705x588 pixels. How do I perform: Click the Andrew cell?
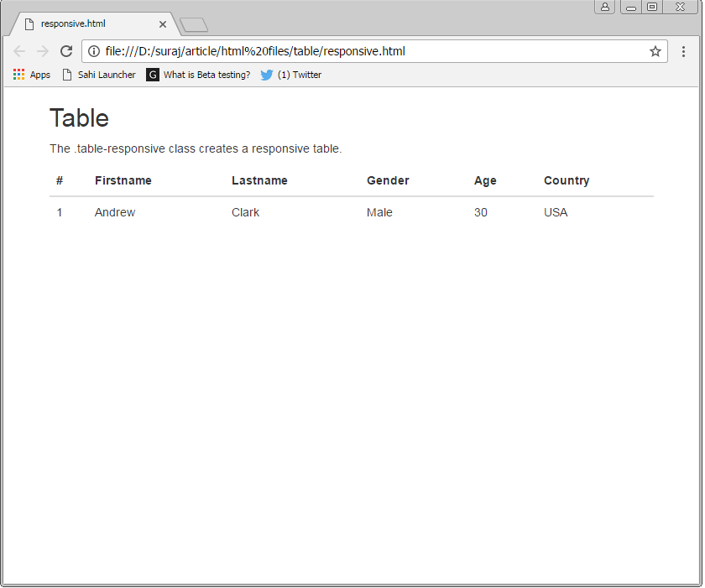115,212
